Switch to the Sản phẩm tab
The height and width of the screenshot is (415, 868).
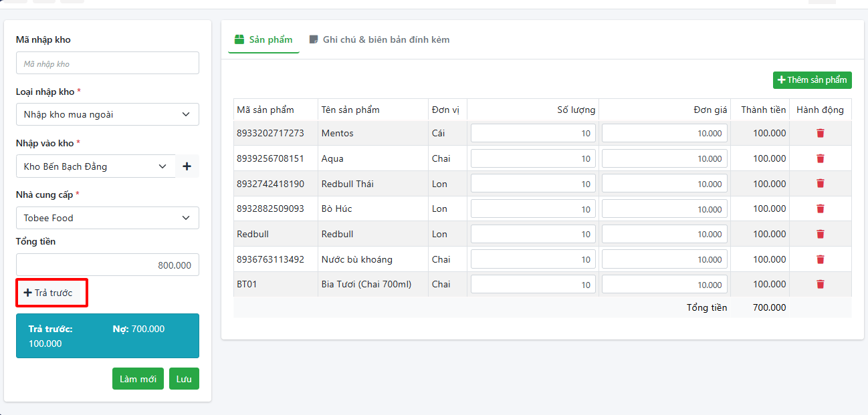263,40
